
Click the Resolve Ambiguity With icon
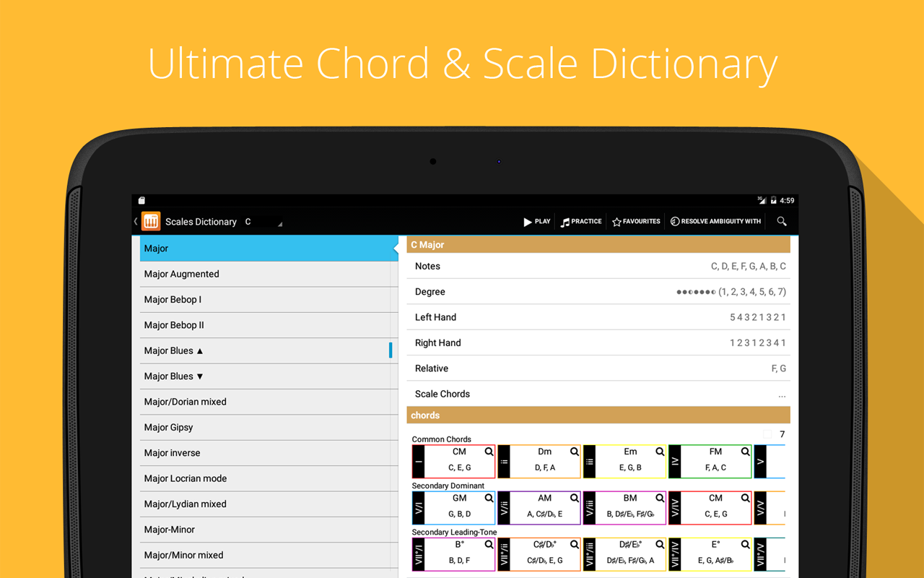tap(675, 222)
